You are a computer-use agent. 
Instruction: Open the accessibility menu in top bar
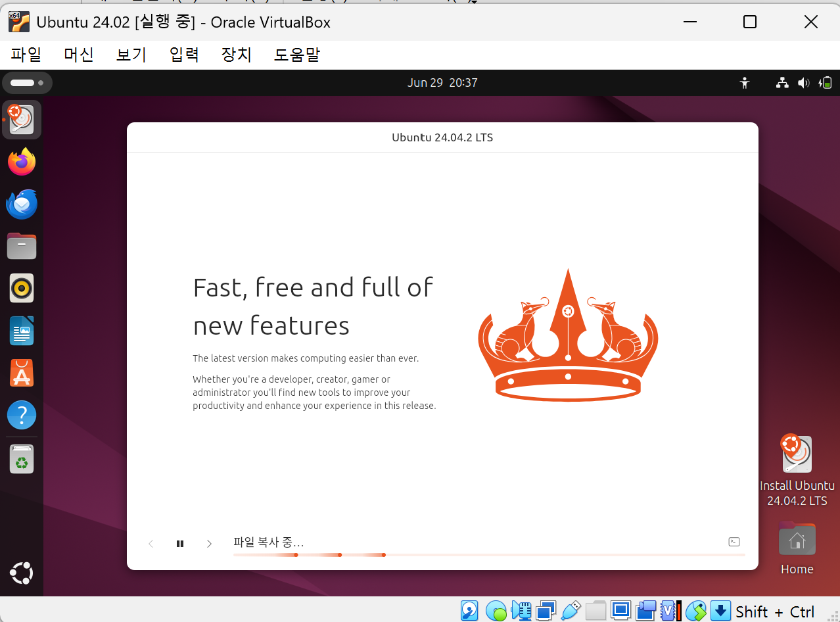coord(744,83)
